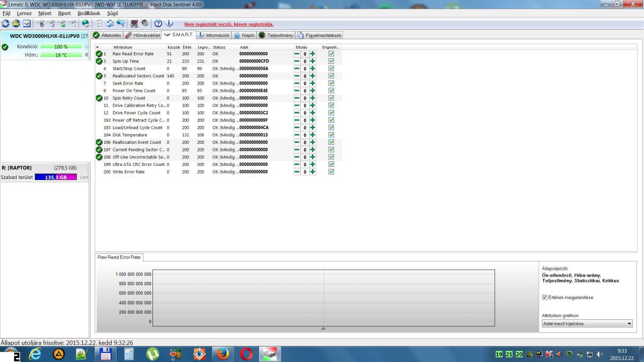This screenshot has height=362, width=644.
Task: Increase offset for Raw Read Error Rate
Action: [312, 54]
